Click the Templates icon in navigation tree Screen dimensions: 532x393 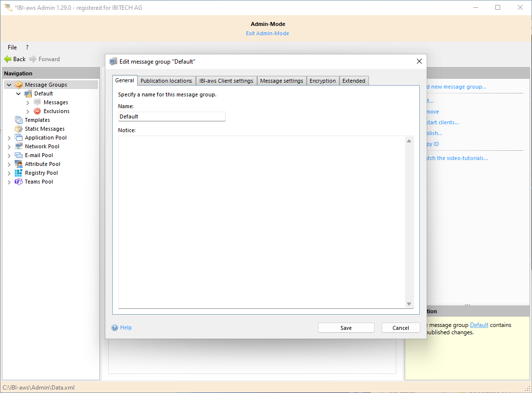(19, 120)
